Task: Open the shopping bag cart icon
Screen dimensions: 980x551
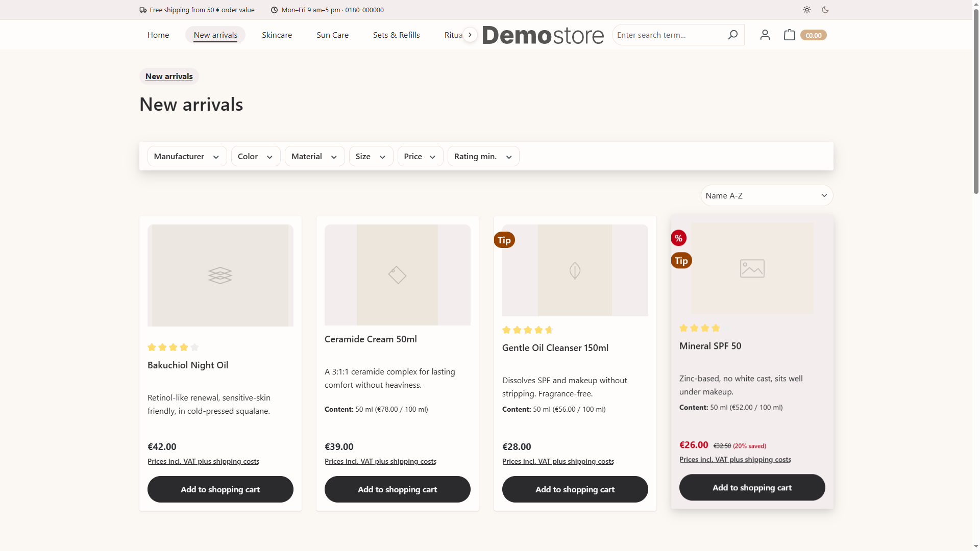Action: click(x=789, y=35)
